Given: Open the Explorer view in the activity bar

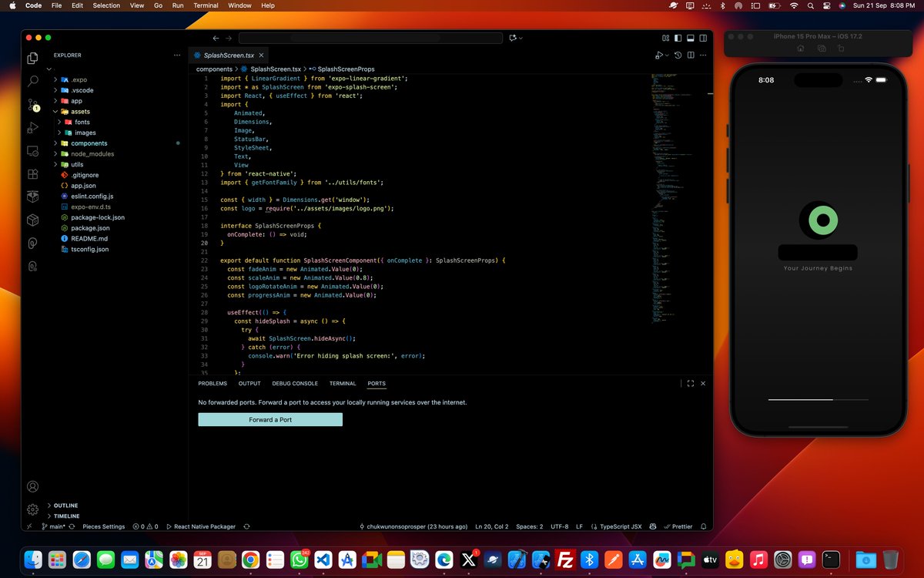Looking at the screenshot, I should pyautogui.click(x=32, y=58).
